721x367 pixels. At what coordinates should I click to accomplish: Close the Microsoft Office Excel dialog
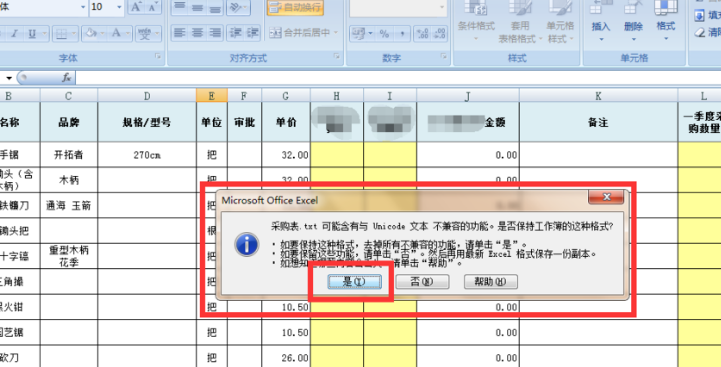[x=606, y=198]
